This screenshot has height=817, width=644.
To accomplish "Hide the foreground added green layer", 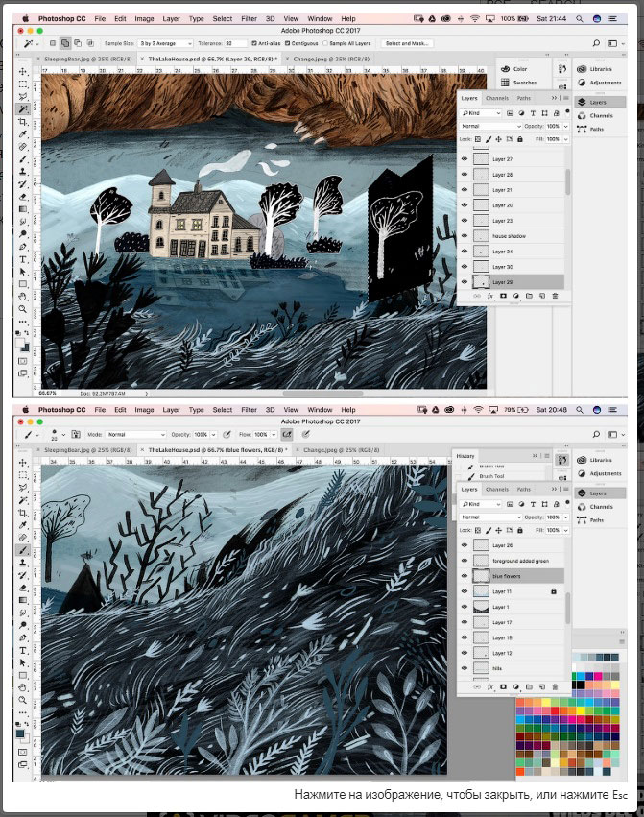I will 465,561.
